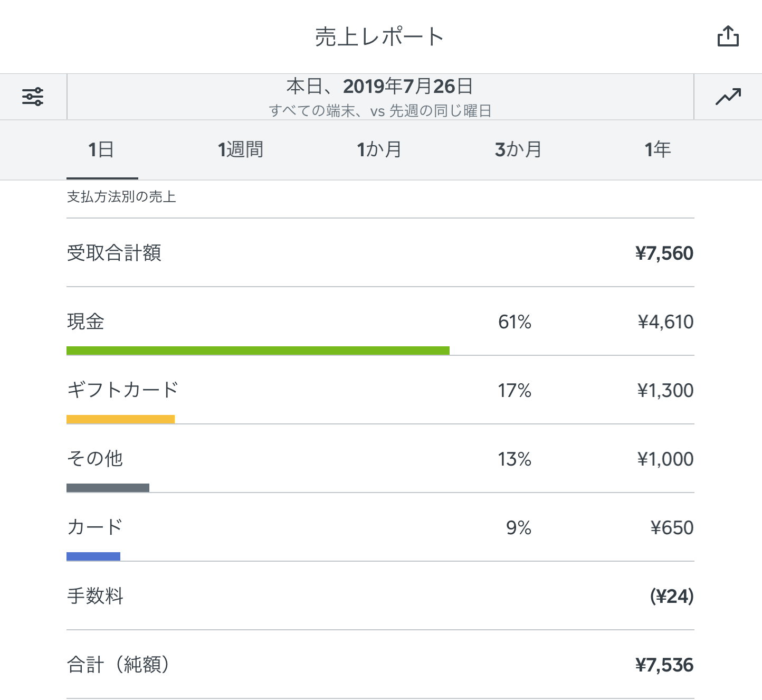Open the ギフトカード sales details
Image resolution: width=762 pixels, height=700 pixels.
pyautogui.click(x=381, y=391)
